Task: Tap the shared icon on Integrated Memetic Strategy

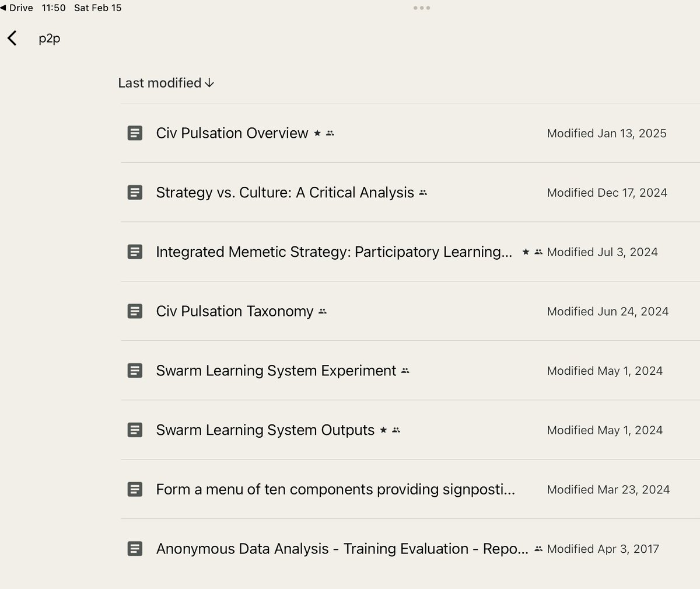Action: point(538,252)
